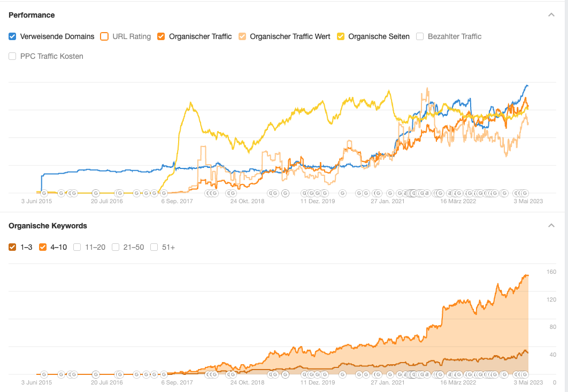This screenshot has width=568, height=392.
Task: Toggle the 4–10 keyword positions checkbox
Action: [x=43, y=247]
